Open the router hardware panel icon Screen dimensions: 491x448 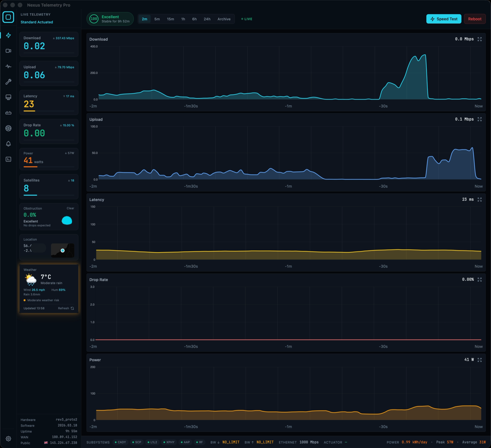pyautogui.click(x=9, y=113)
